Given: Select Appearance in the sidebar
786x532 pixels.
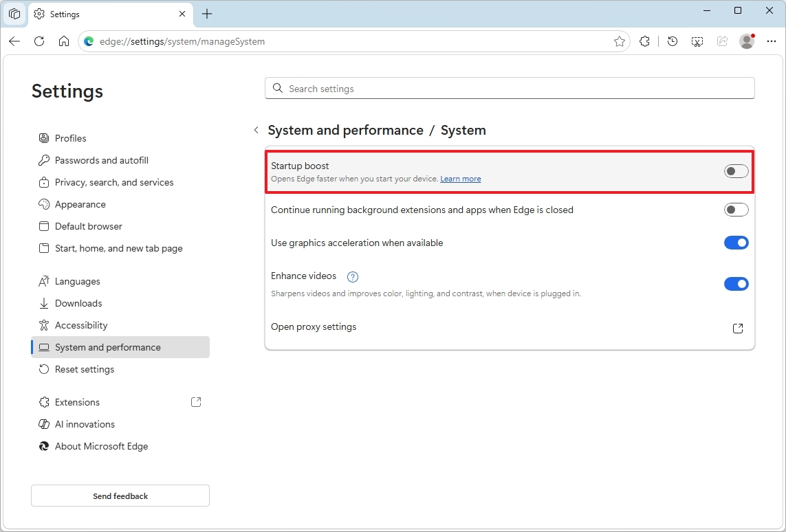Looking at the screenshot, I should (x=80, y=204).
